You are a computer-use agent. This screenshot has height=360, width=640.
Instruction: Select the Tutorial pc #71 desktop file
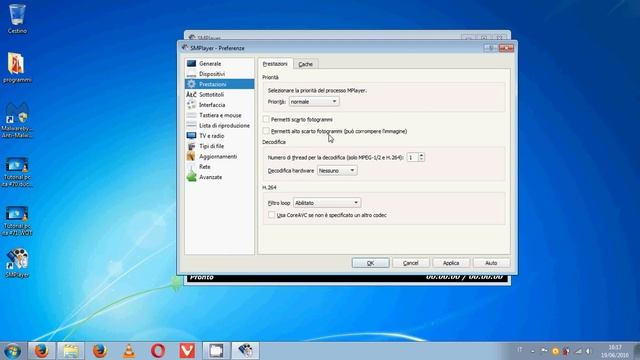coord(17,221)
